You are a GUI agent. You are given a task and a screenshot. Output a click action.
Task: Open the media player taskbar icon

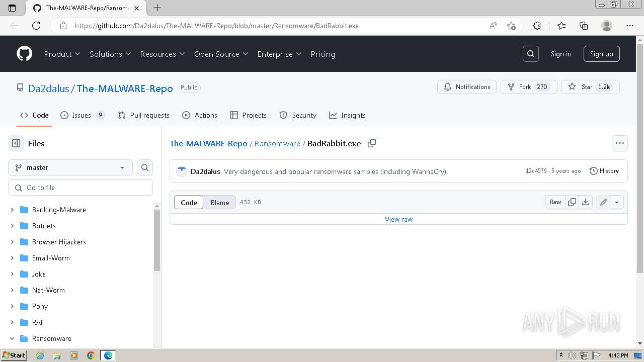tap(74, 355)
